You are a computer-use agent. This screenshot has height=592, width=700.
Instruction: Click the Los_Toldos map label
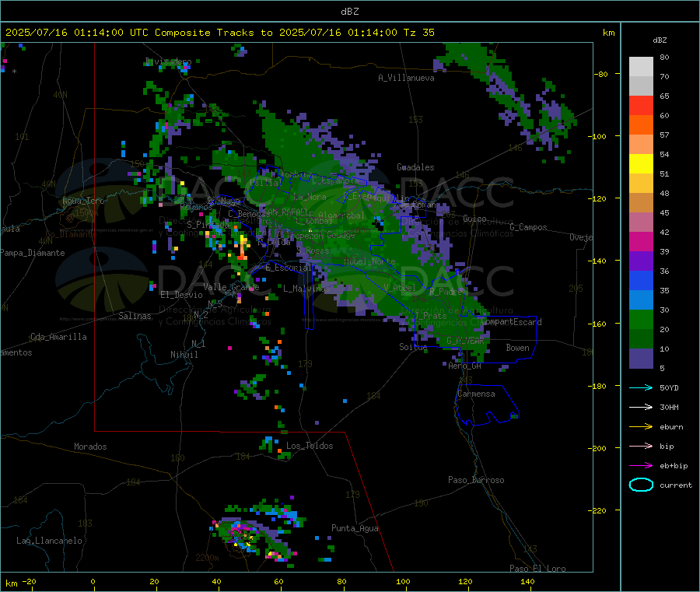[x=310, y=446]
